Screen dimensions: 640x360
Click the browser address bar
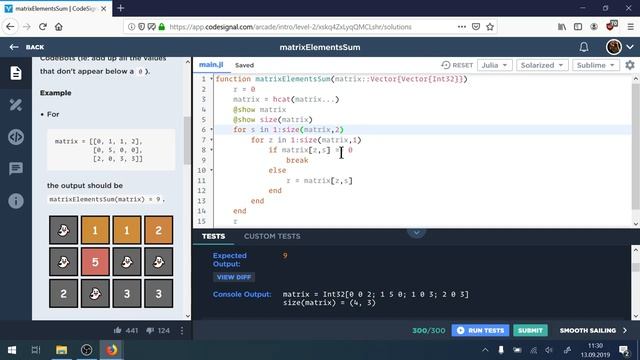pos(310,27)
